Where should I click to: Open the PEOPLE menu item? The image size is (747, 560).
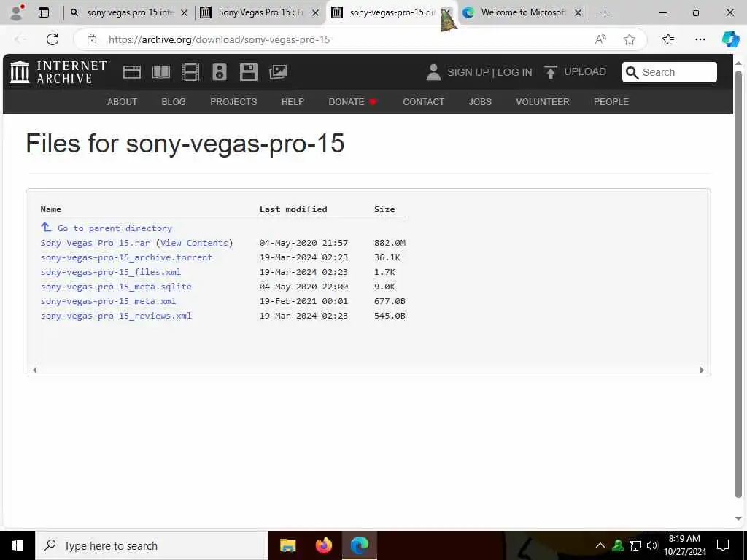pyautogui.click(x=611, y=102)
